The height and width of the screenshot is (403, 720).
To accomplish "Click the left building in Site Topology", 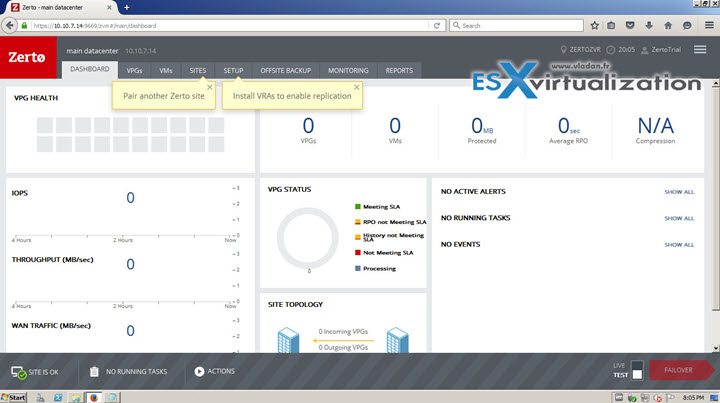I will tap(288, 340).
